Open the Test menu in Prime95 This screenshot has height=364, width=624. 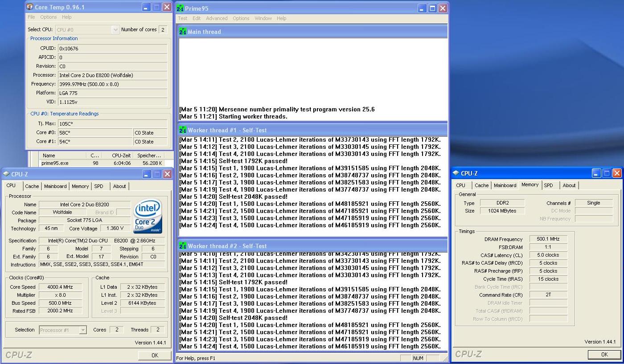tap(183, 18)
